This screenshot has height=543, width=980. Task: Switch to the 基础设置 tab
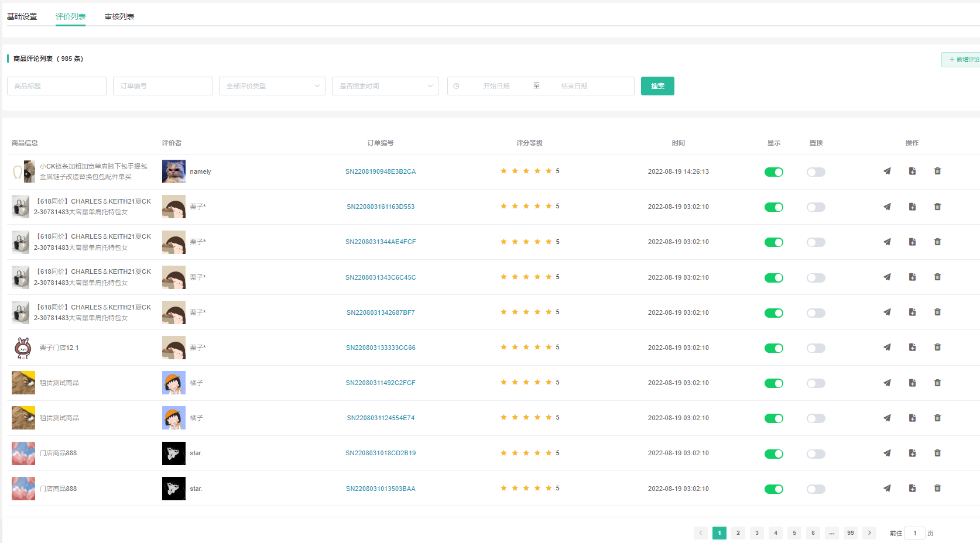(x=22, y=16)
